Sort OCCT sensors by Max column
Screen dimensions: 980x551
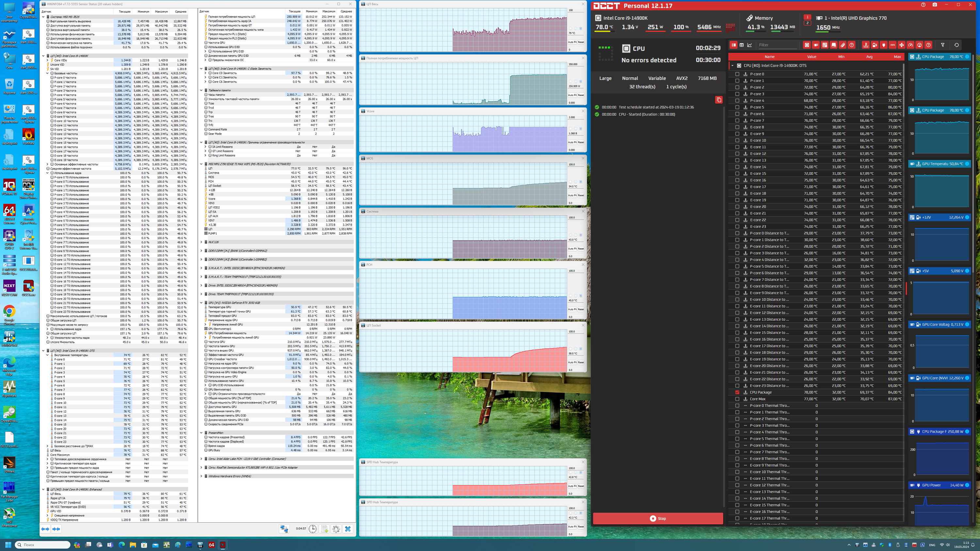[x=897, y=57]
